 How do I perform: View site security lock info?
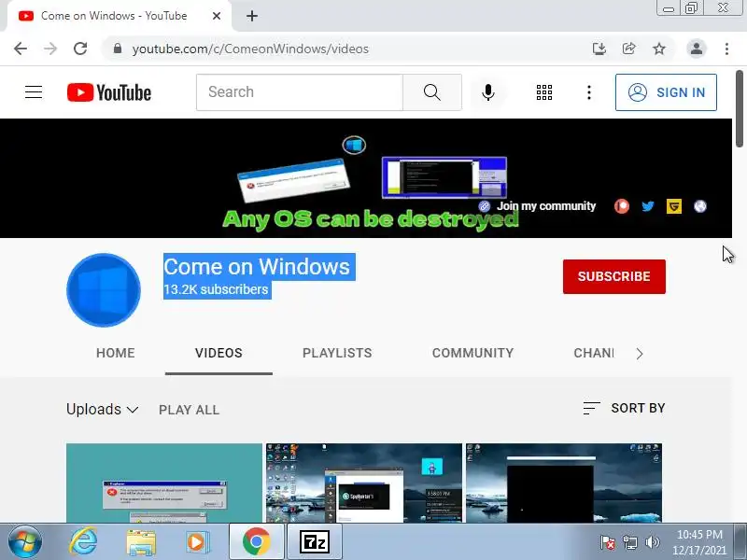pos(118,49)
